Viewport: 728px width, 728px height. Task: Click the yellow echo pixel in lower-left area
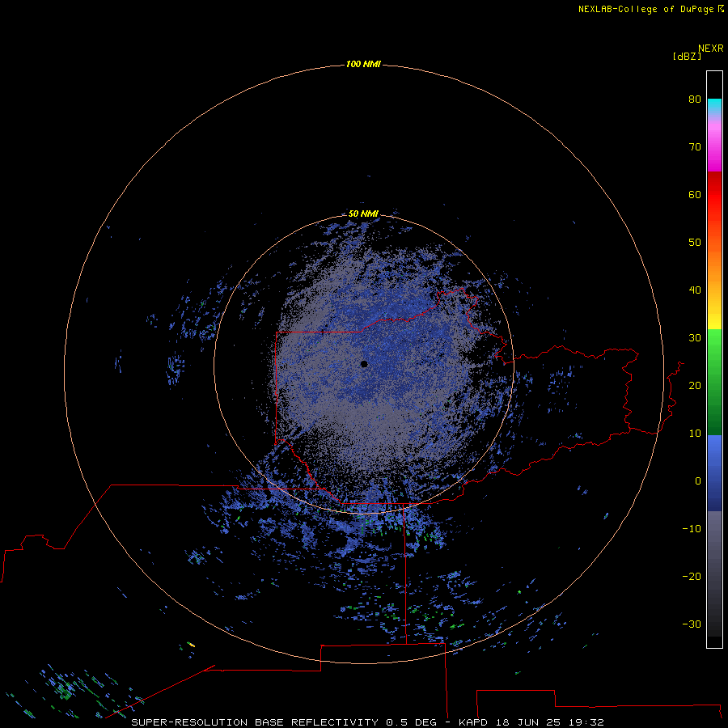click(x=191, y=645)
